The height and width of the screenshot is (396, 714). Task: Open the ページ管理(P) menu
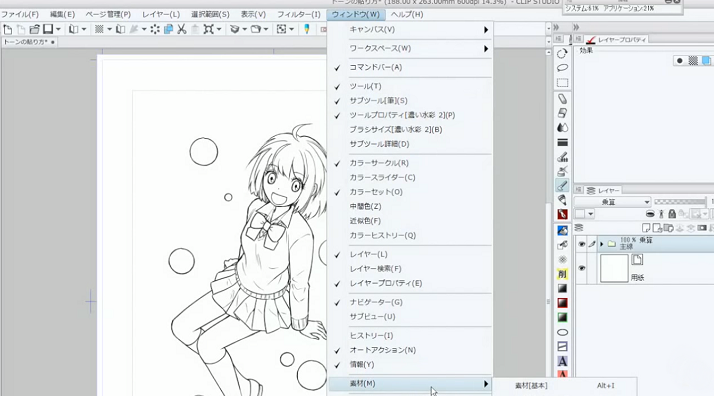coord(108,15)
